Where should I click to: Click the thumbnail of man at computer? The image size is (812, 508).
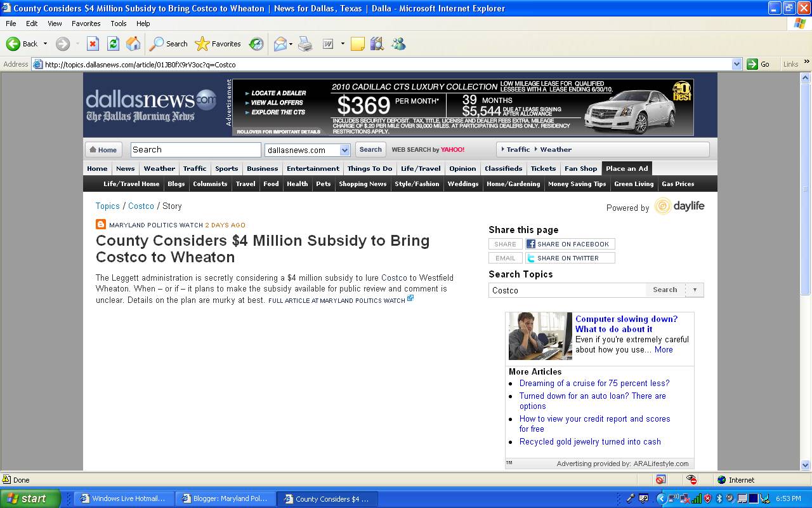540,336
